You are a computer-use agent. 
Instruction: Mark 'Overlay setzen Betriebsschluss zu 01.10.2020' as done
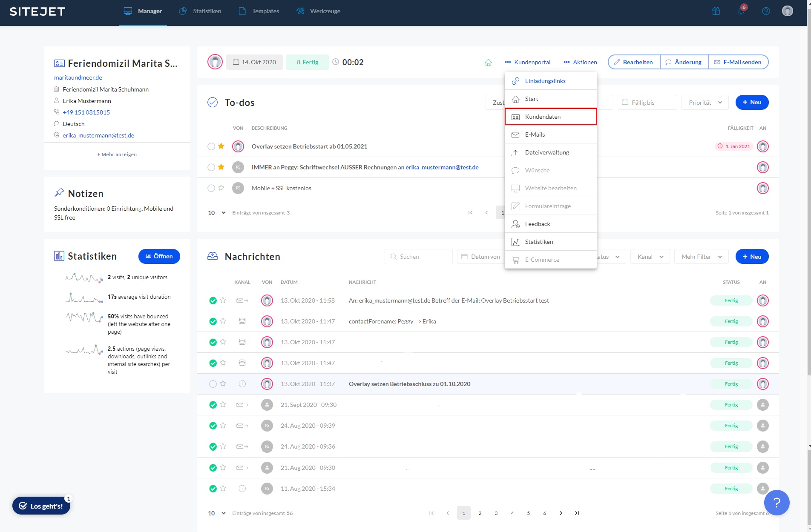coord(213,384)
